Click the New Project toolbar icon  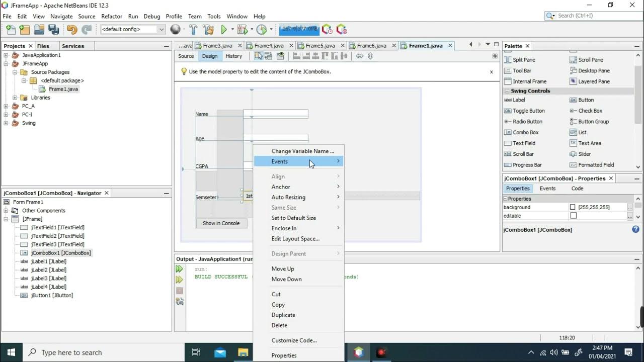coord(24,29)
